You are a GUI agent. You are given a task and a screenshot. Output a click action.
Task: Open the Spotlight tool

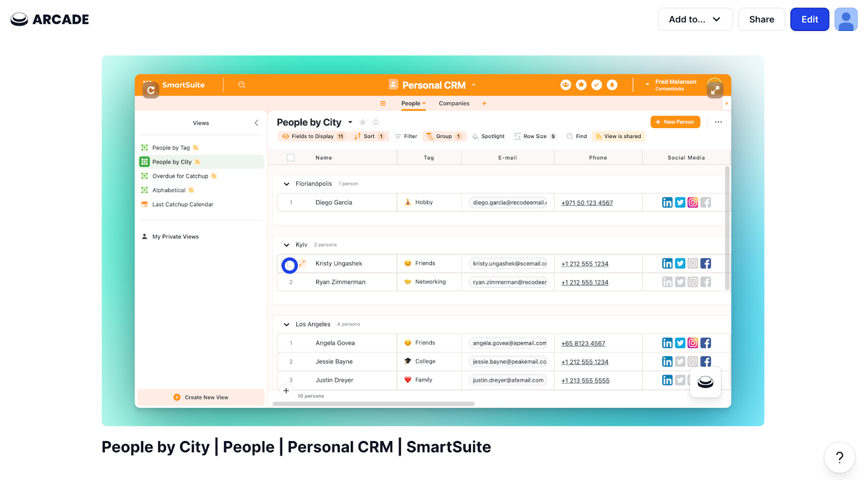point(488,136)
